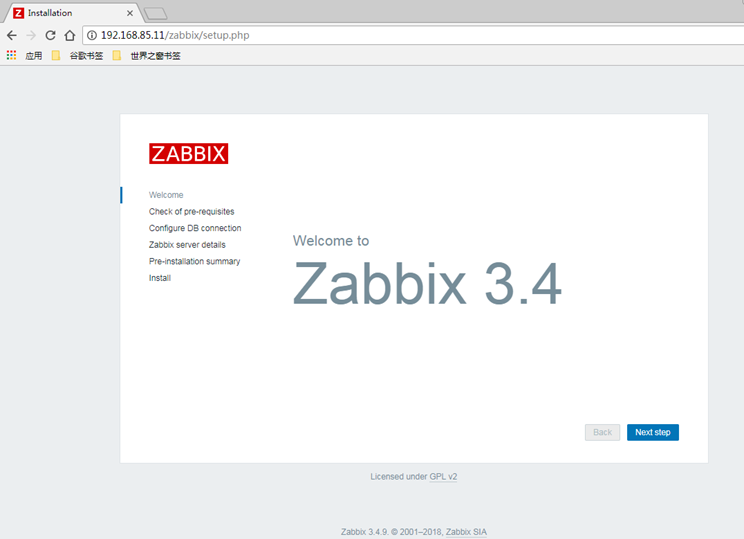Image resolution: width=744 pixels, height=539 pixels.
Task: Open a new browser tab
Action: click(x=156, y=13)
